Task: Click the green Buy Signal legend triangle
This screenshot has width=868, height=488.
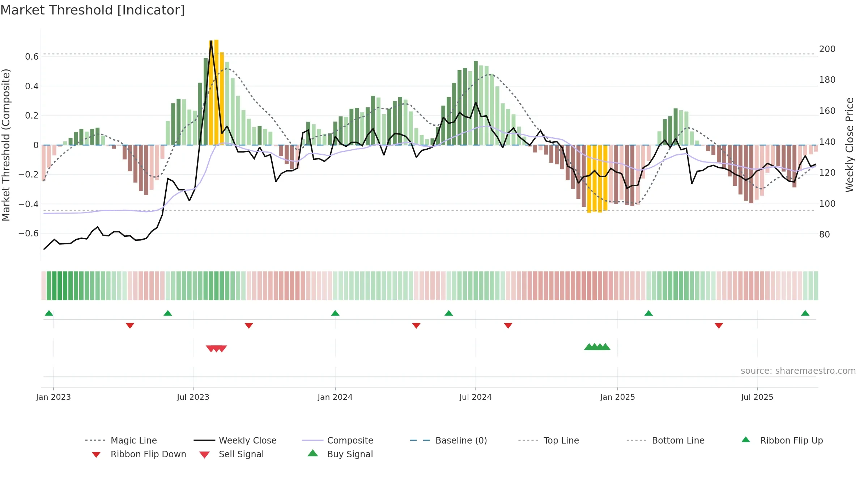Action: pyautogui.click(x=313, y=453)
